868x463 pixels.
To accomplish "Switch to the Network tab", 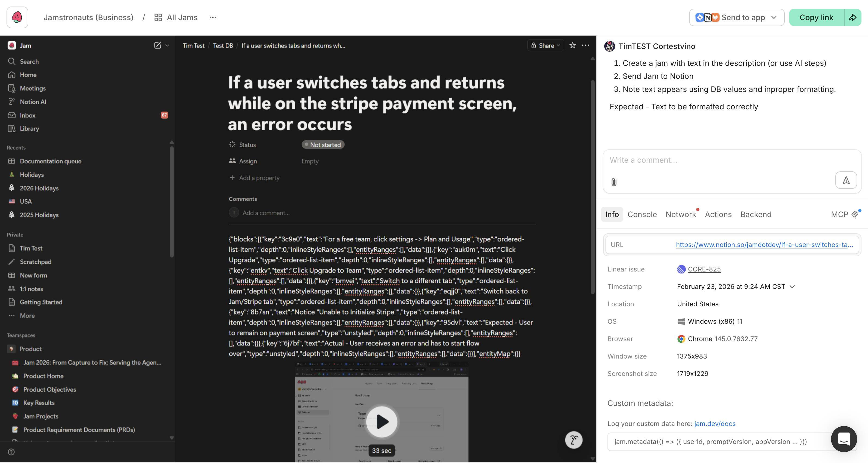I will pos(680,215).
